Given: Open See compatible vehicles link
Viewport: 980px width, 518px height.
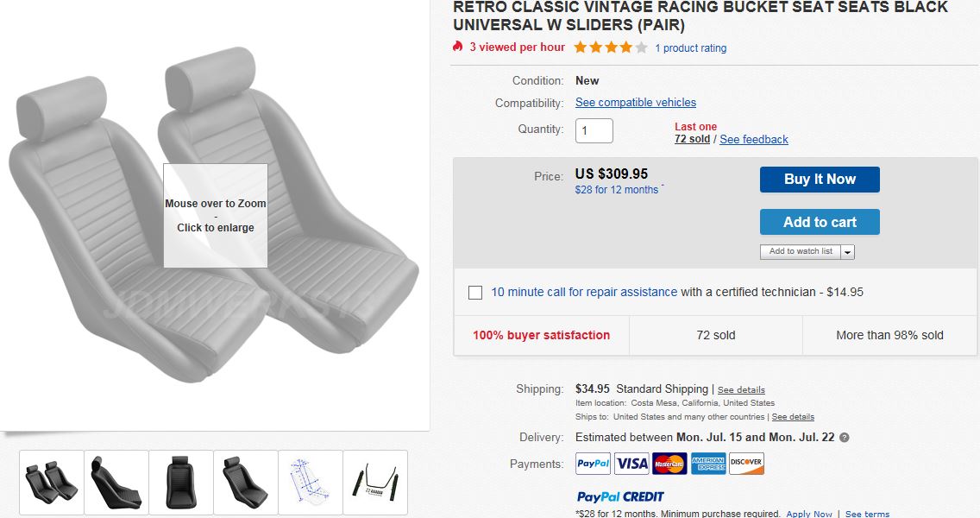Looking at the screenshot, I should [x=636, y=103].
